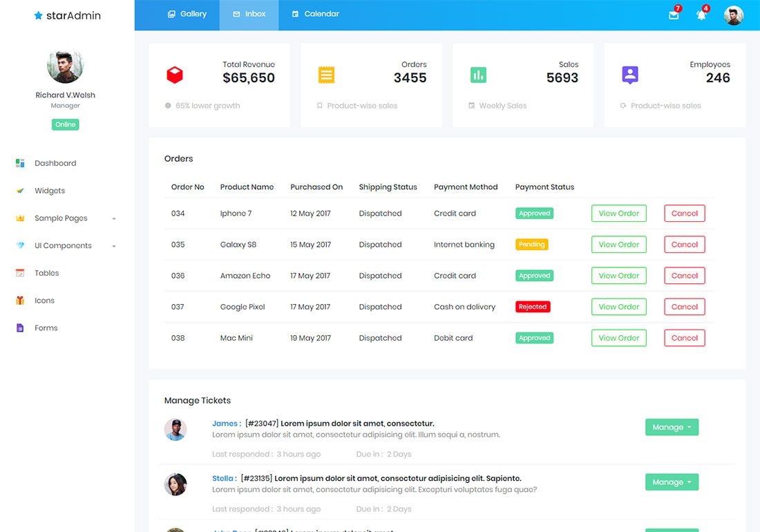Click the Pending payment status badge
Viewport: 760px width, 532px height.
(x=531, y=245)
